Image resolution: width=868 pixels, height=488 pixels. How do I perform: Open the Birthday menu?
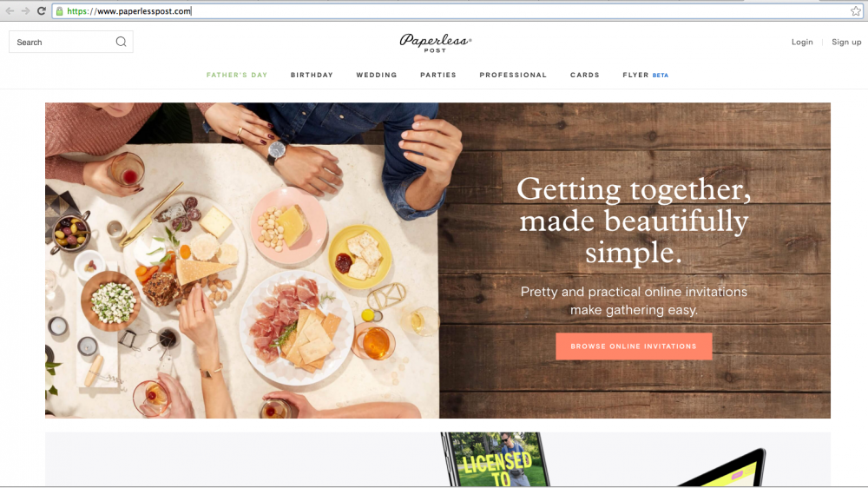pos(312,75)
